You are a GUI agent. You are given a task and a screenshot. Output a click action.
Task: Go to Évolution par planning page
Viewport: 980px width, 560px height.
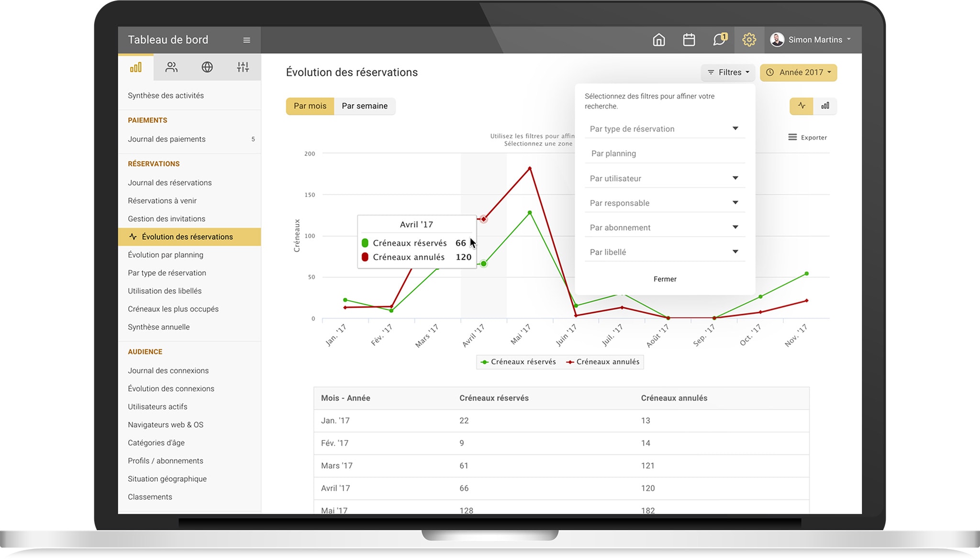tap(165, 255)
